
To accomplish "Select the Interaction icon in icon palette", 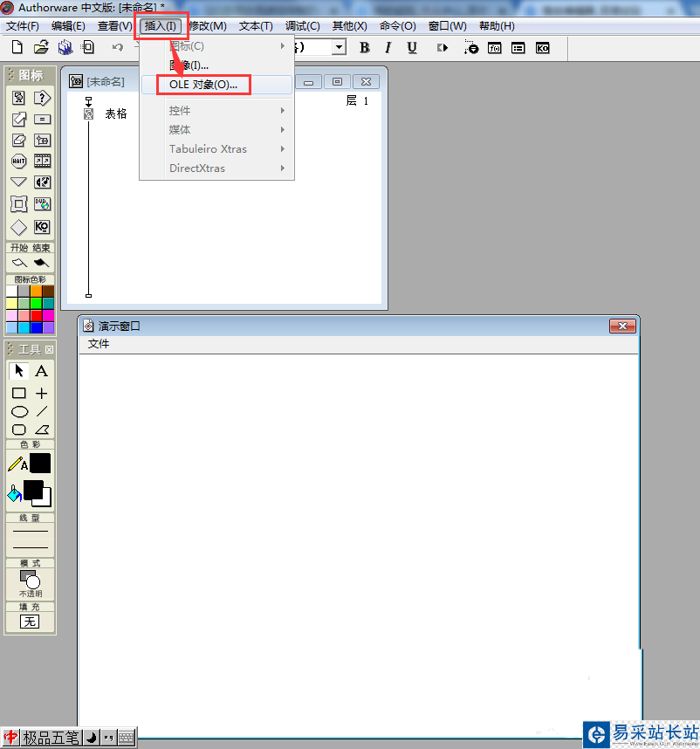I will [42, 98].
